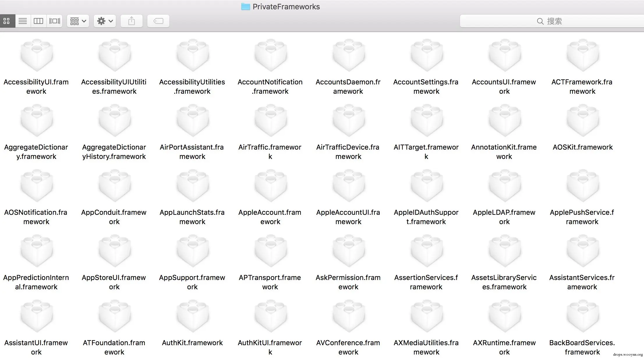Select the AXRuntime.framework bundle icon
This screenshot has height=358, width=644.
tap(504, 316)
